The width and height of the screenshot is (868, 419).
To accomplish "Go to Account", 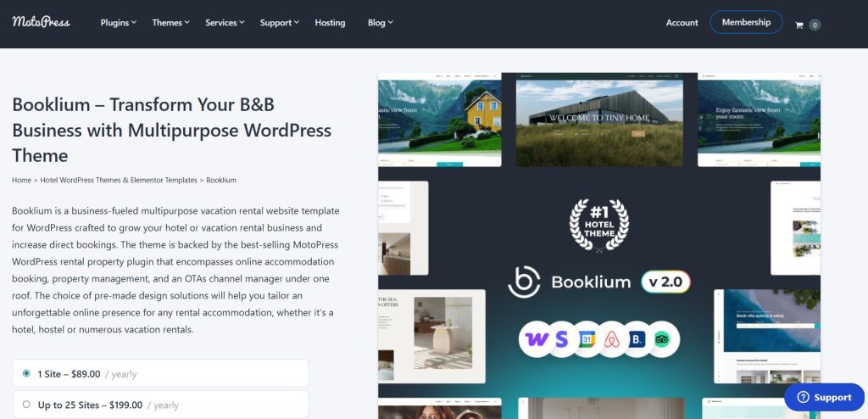I will click(682, 23).
